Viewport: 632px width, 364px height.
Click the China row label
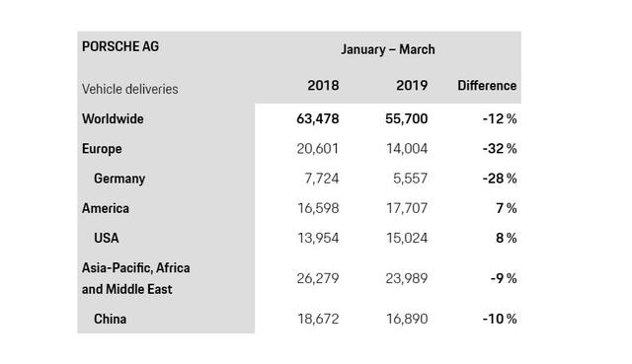[110, 319]
